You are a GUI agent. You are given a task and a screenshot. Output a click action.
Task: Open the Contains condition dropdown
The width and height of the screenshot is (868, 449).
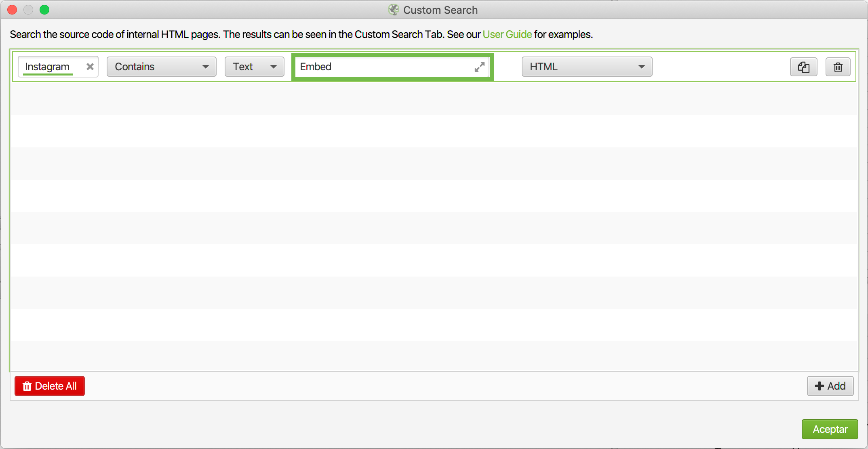(x=161, y=67)
